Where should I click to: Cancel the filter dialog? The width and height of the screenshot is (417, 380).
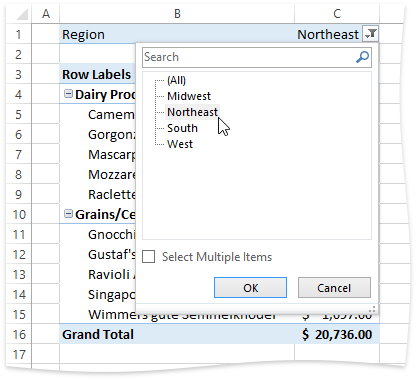(x=334, y=288)
